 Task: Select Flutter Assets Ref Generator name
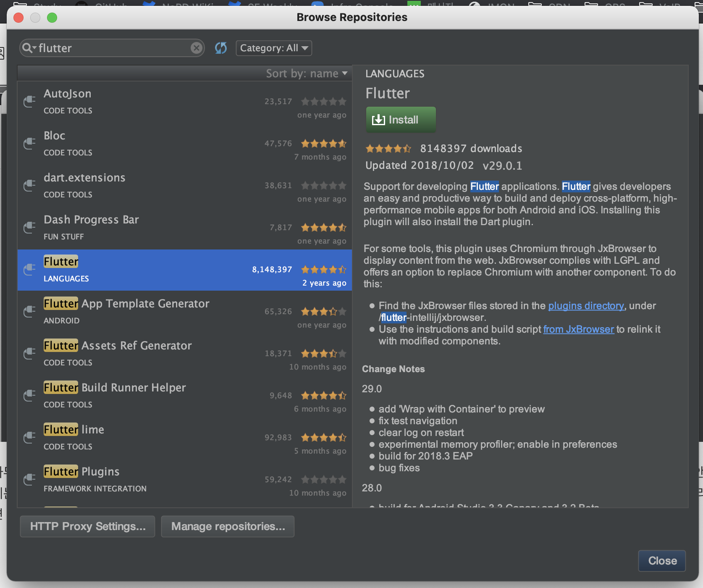point(118,346)
